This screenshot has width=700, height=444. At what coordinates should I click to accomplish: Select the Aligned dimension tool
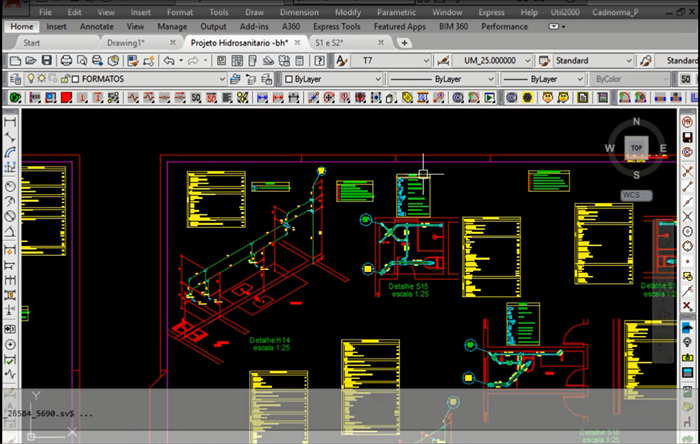coord(10,137)
